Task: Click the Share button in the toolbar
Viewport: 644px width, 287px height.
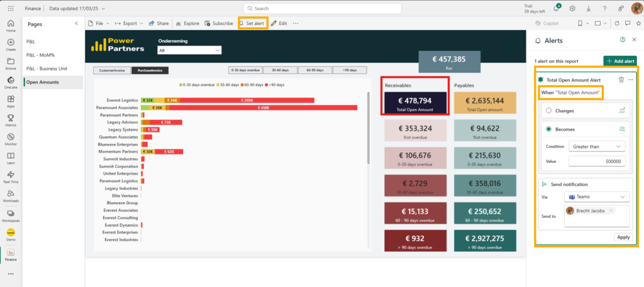Action: (158, 23)
